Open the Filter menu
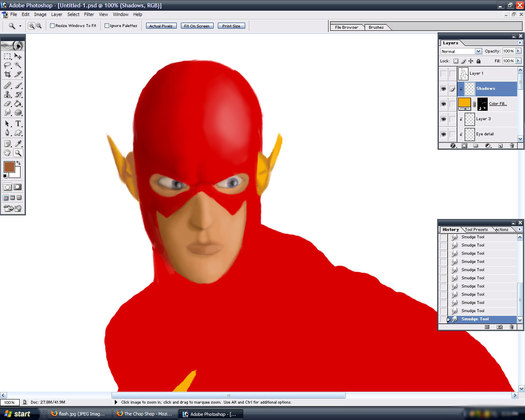Screen dimensions: 525x420 point(89,14)
